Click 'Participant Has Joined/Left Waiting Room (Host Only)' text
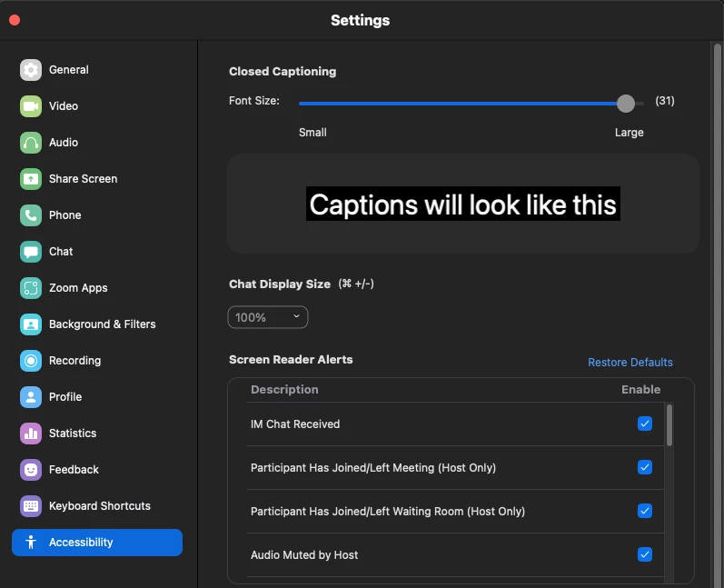 (388, 512)
